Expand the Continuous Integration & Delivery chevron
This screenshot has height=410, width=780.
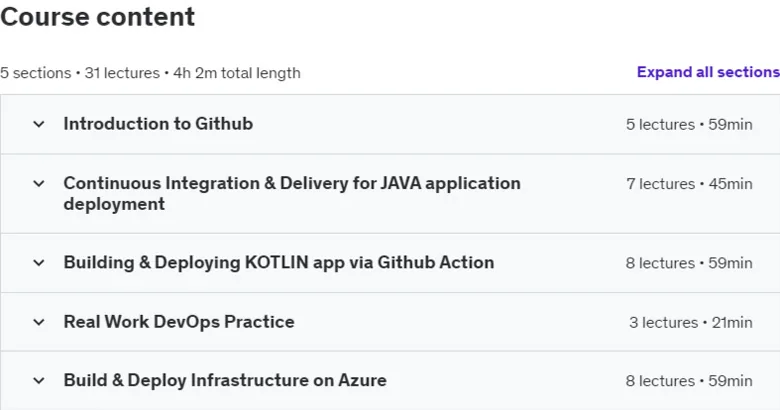pyautogui.click(x=39, y=184)
